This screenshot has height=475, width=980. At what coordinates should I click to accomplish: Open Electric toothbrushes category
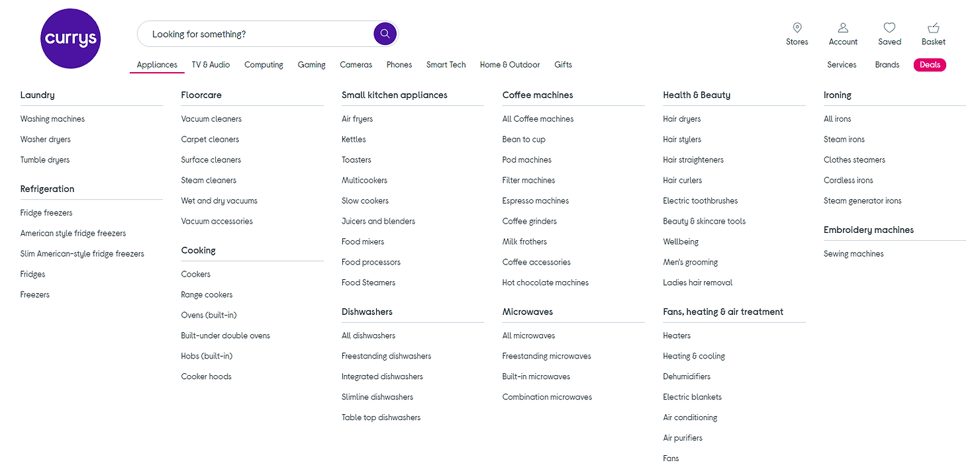point(700,201)
